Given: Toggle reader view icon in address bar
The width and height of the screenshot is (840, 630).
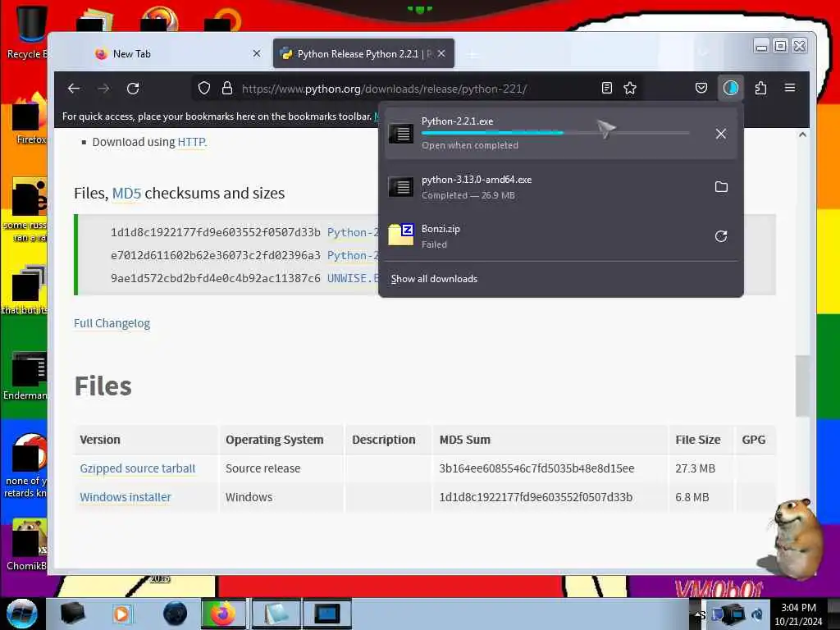Looking at the screenshot, I should click(606, 89).
